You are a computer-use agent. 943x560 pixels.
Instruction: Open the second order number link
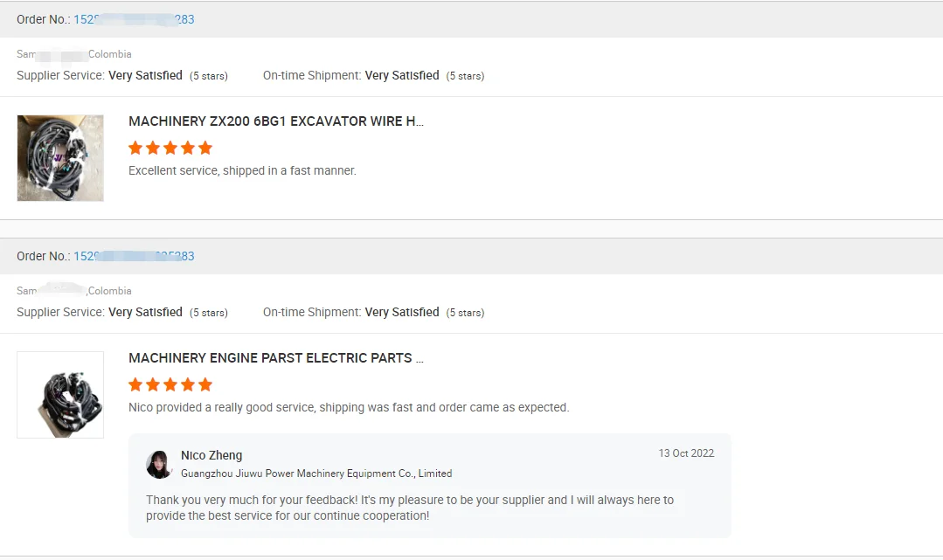point(134,256)
